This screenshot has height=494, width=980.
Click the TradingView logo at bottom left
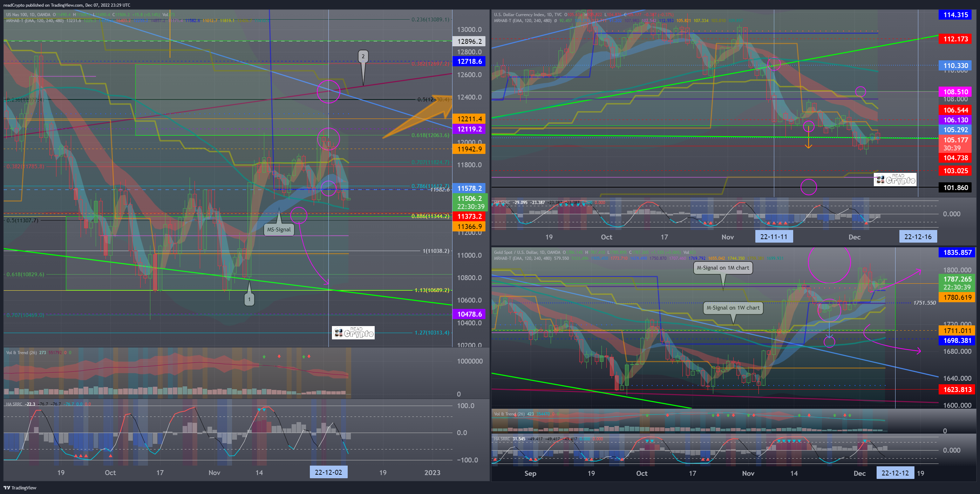[x=20, y=488]
